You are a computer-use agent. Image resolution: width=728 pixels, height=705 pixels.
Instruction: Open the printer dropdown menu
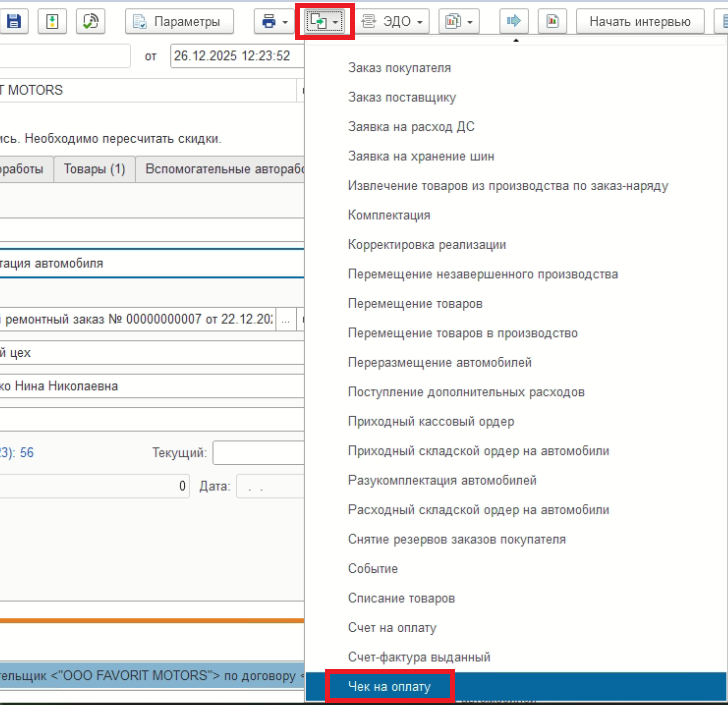point(275,21)
